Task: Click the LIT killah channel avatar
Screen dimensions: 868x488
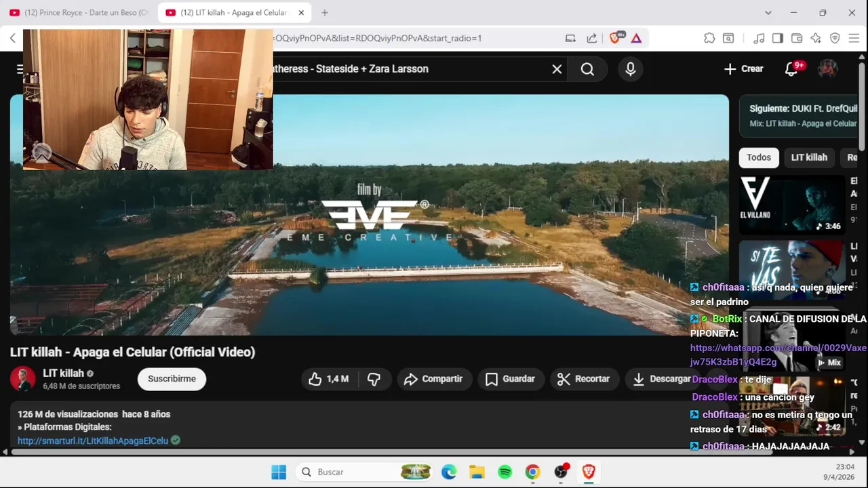Action: [x=22, y=379]
